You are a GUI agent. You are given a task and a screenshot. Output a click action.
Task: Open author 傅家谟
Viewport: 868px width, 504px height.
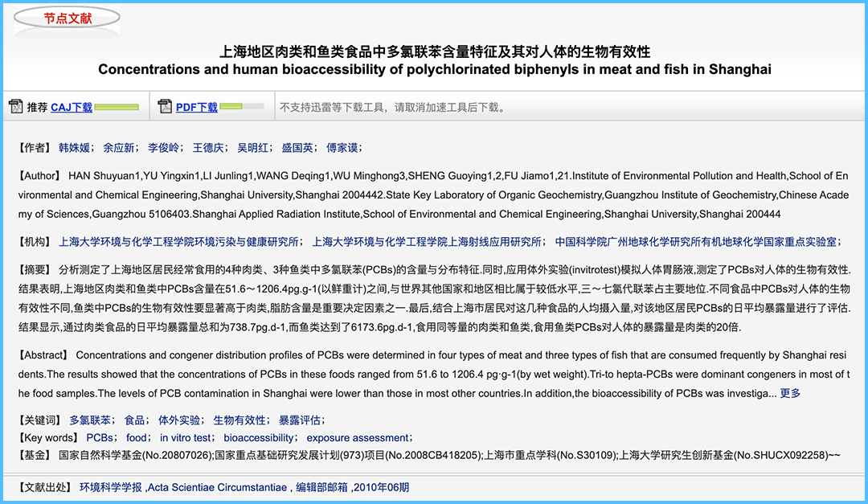coord(342,148)
